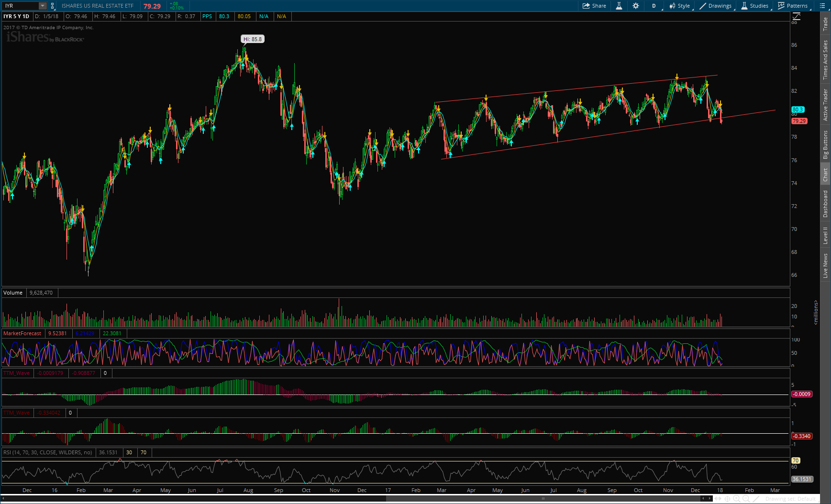Click the IYR 5 Y 1D chart label
The width and height of the screenshot is (831, 504).
tap(16, 16)
